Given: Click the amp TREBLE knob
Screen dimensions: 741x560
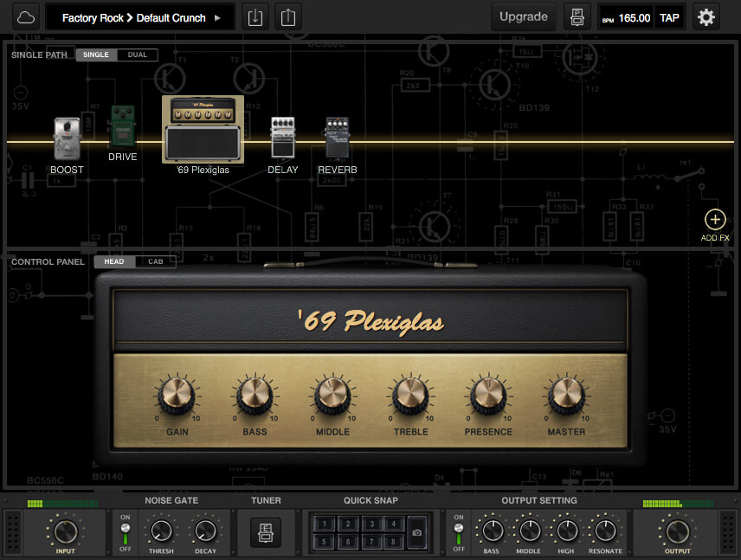Looking at the screenshot, I should 410,395.
